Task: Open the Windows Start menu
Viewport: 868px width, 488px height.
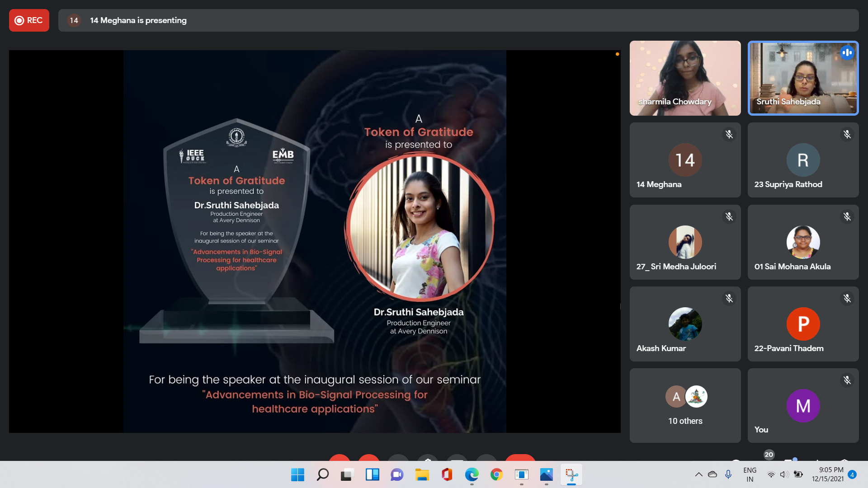Action: 297,474
